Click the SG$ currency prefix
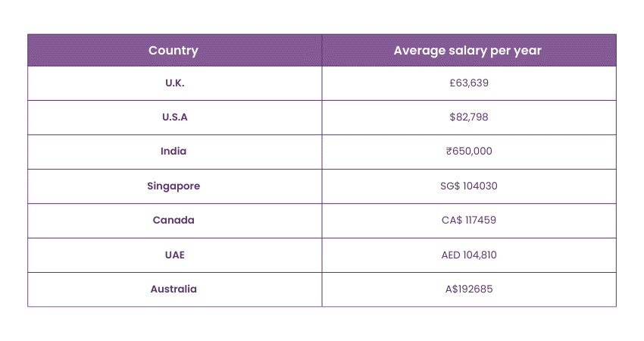 pyautogui.click(x=451, y=186)
